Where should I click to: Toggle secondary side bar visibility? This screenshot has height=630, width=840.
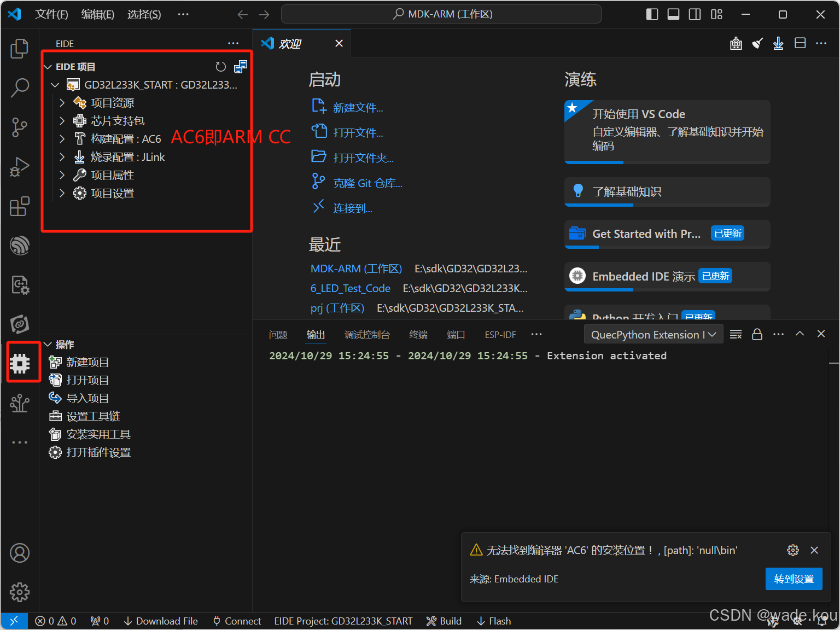point(695,14)
